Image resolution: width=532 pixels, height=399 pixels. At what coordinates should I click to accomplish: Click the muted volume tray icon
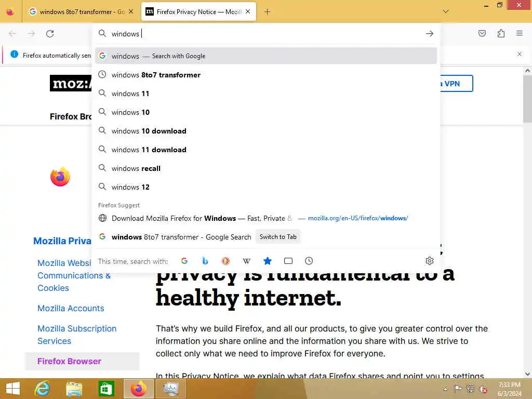483,389
